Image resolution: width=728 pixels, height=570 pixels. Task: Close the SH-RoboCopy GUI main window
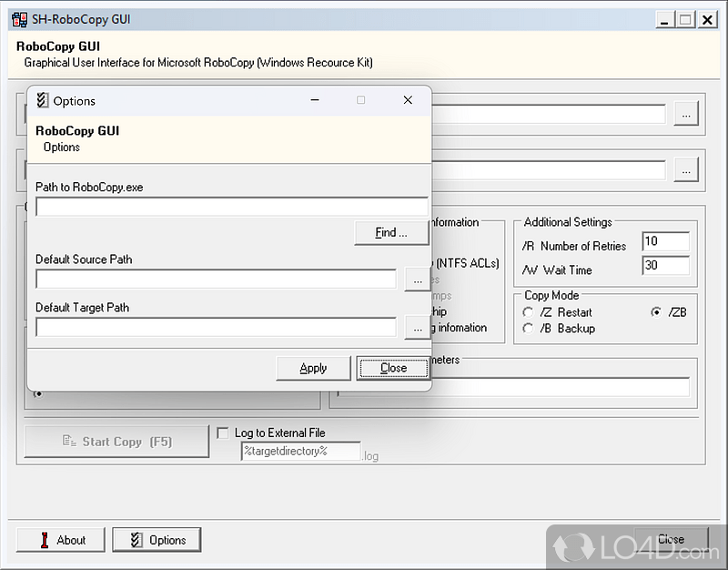tap(707, 20)
